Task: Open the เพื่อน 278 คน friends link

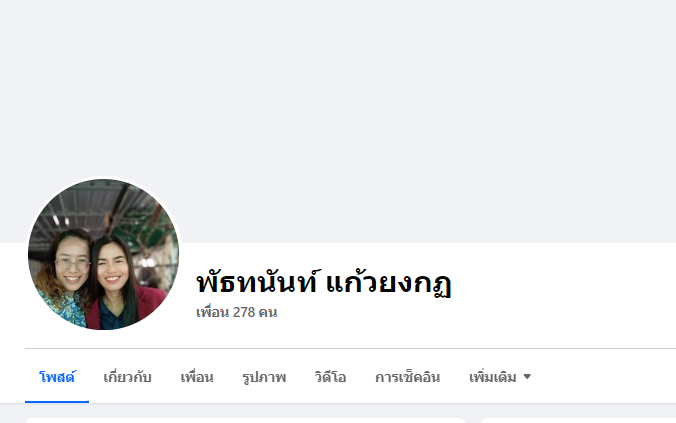Action: pos(236,312)
